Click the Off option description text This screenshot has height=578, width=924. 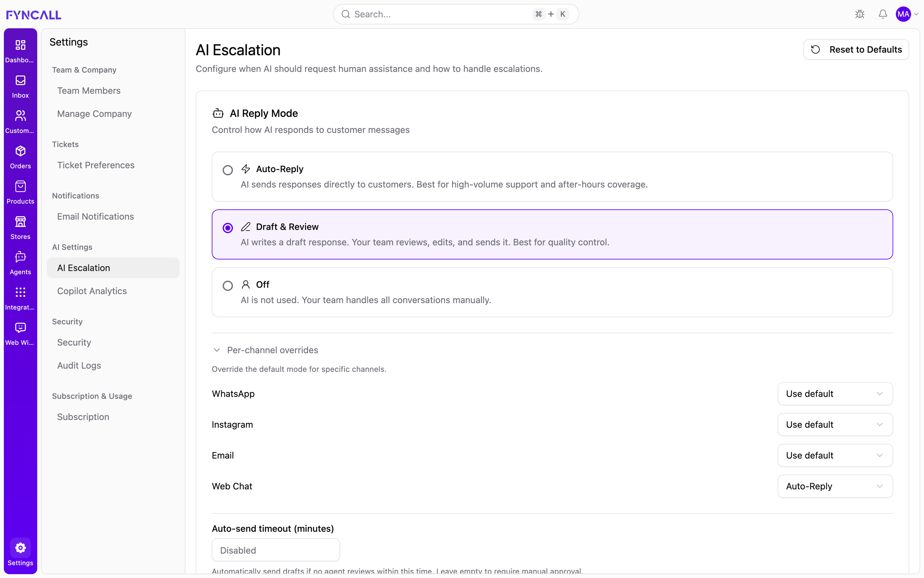(x=366, y=300)
